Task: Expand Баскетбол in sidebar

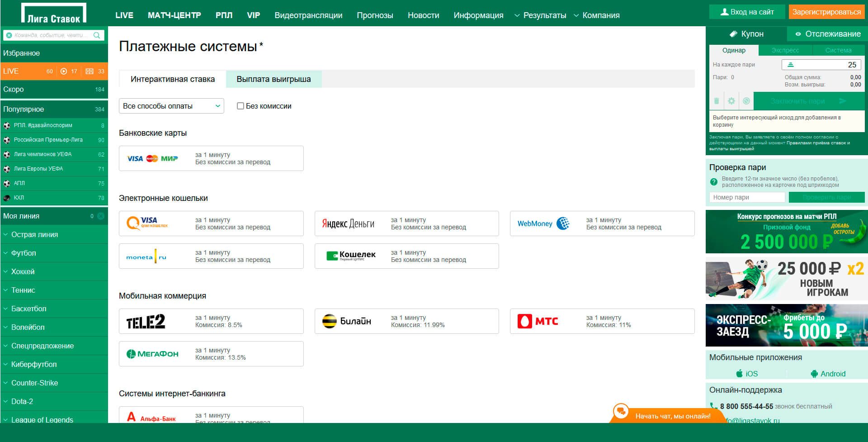Action: [x=54, y=309]
